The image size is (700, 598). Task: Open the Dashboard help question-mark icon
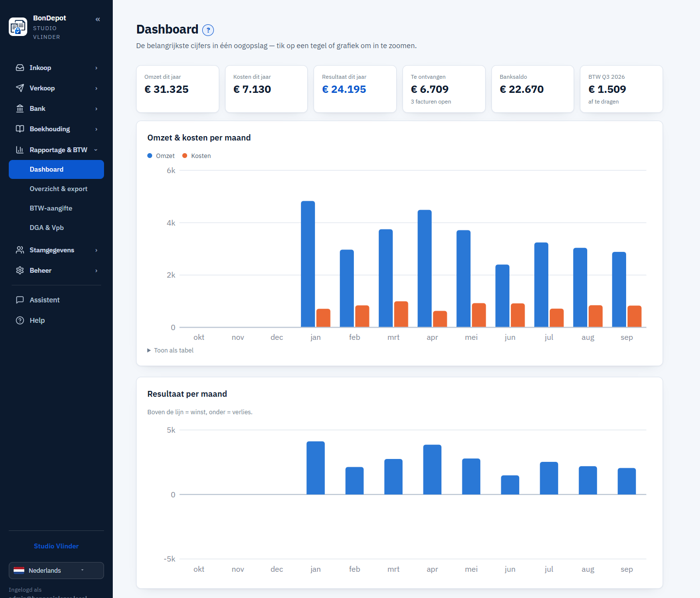pyautogui.click(x=208, y=30)
